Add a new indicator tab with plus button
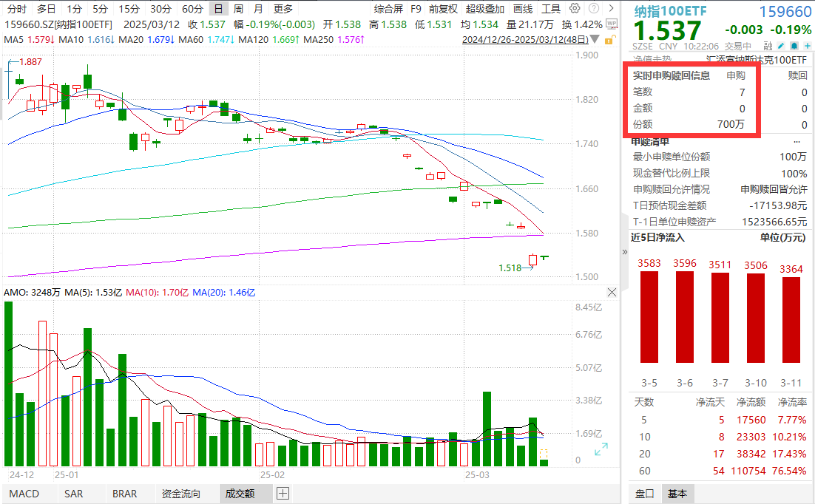Screen dimensions: 815x504 point(283,494)
